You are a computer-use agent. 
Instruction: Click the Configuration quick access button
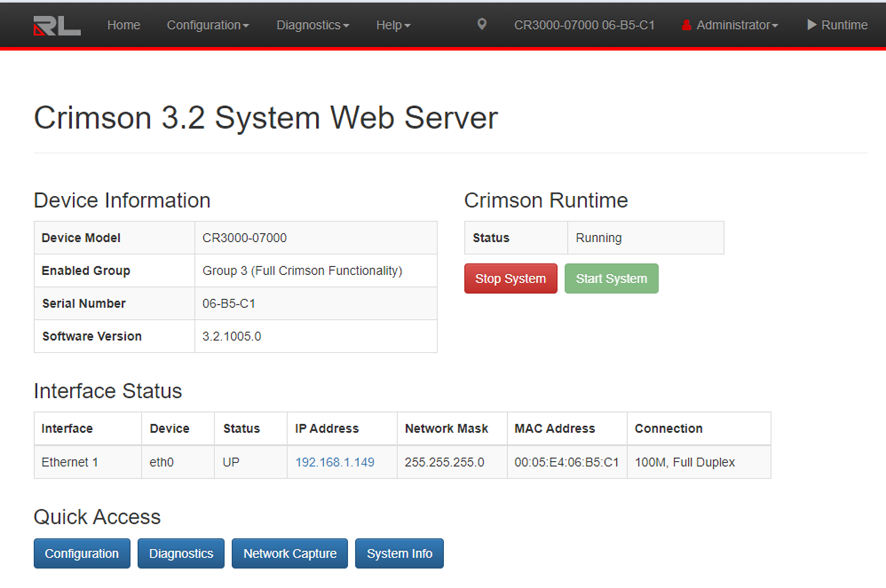pyautogui.click(x=82, y=553)
